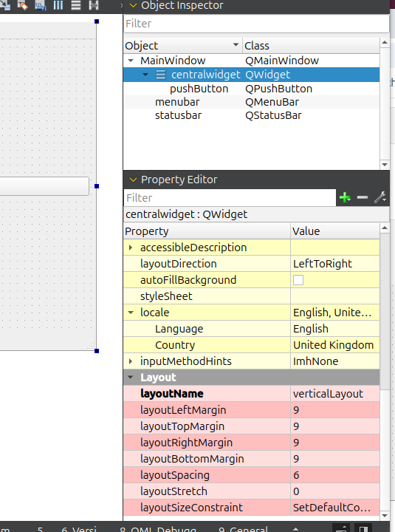Edit the layoutTopMargin value
Screen dimensions: 395x532
point(335,426)
